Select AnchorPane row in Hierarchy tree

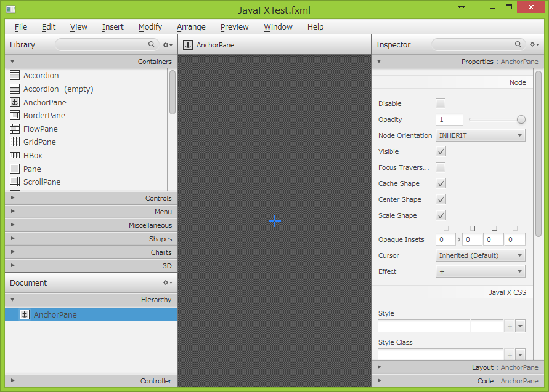pos(91,314)
